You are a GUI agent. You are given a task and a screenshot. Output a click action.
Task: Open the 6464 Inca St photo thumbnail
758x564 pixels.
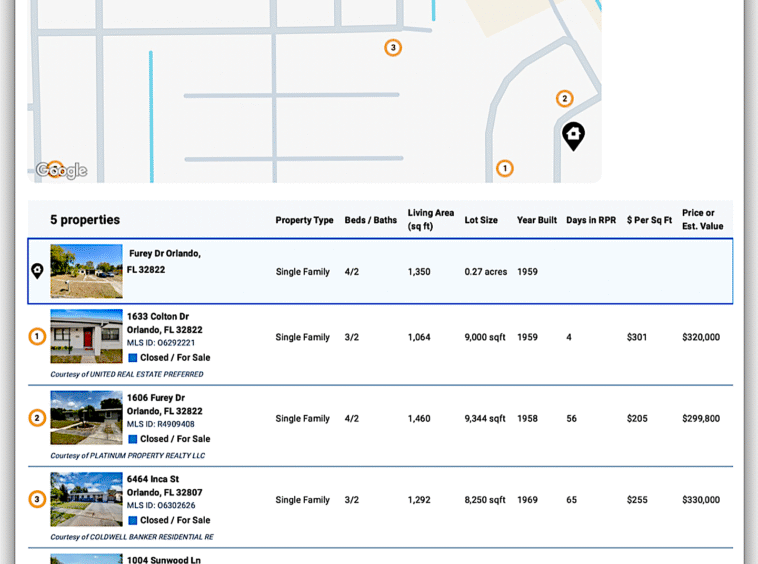86,499
